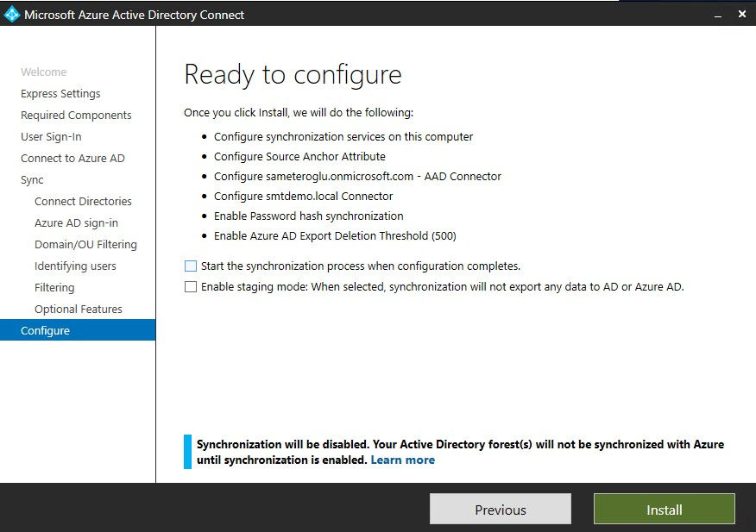Click 'Enable Password hash synchronization' text
The width and height of the screenshot is (756, 532).
(x=309, y=216)
